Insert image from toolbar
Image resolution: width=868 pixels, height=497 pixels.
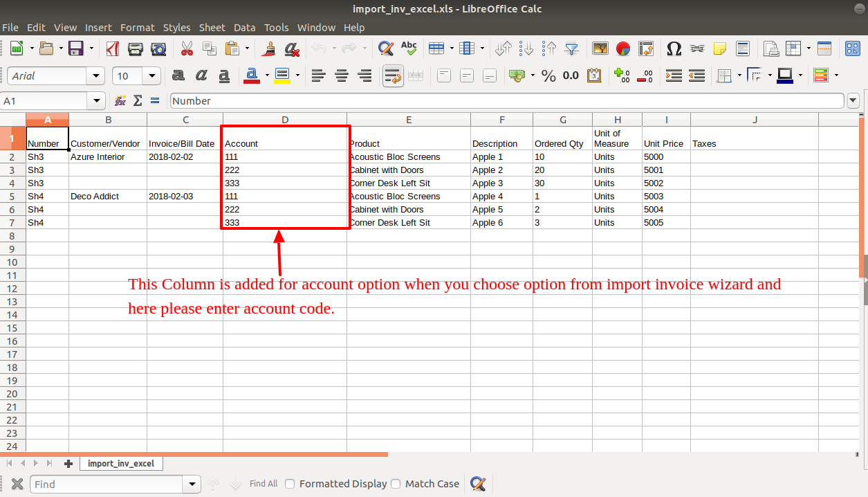[x=600, y=48]
